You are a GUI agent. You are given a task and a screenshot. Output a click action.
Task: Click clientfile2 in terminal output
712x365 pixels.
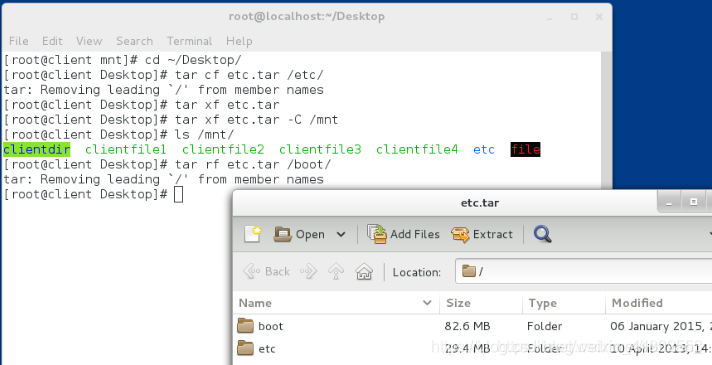pos(223,149)
